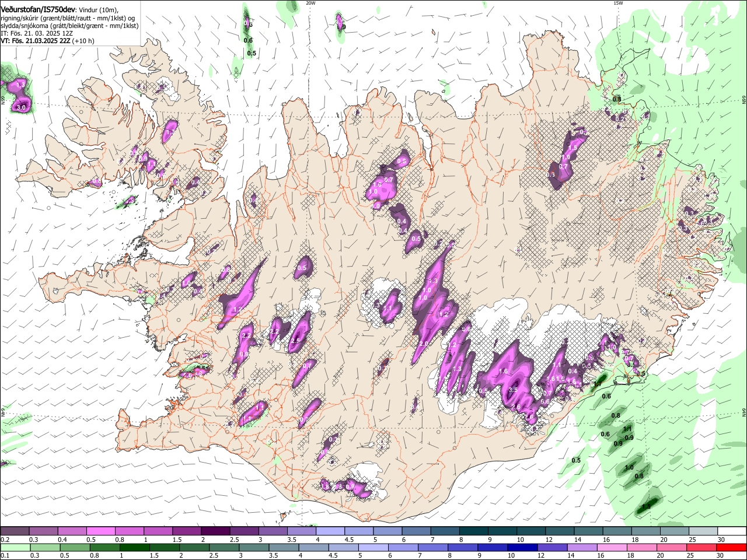747x560 pixels.
Task: Select the bottom-row blue swatch labeled 7
Action: (x=432, y=547)
